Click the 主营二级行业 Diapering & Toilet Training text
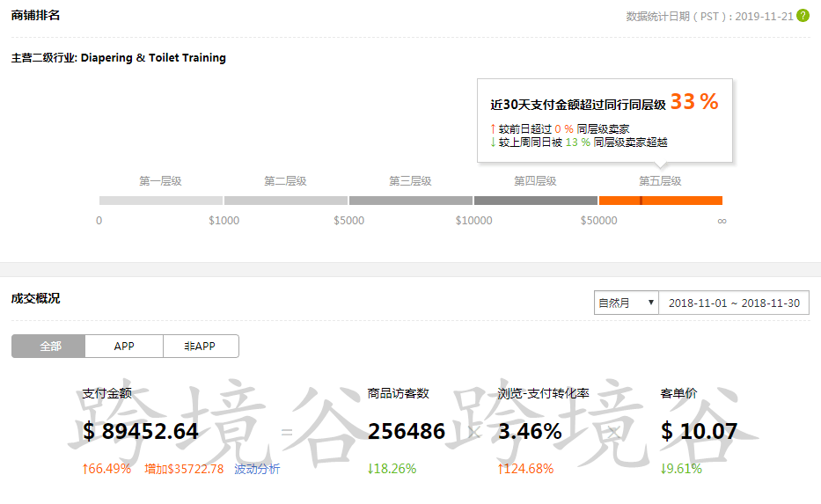This screenshot has height=504, width=821. [119, 57]
